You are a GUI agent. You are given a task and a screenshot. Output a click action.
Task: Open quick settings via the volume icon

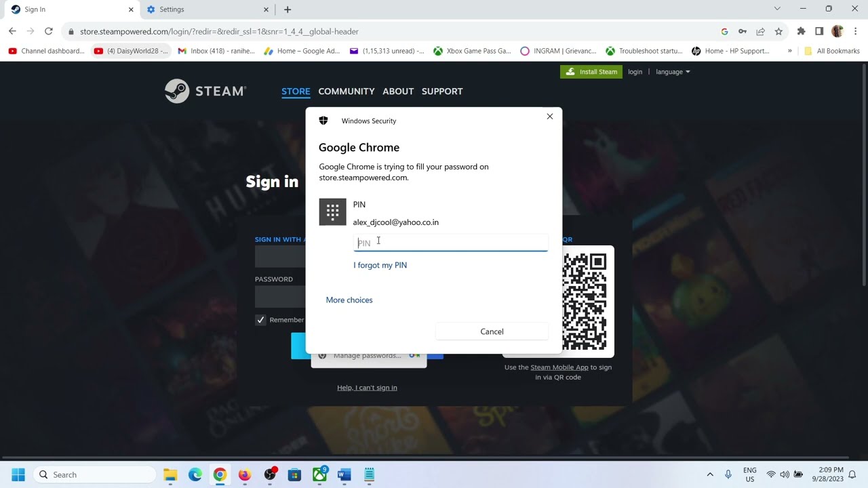785,474
